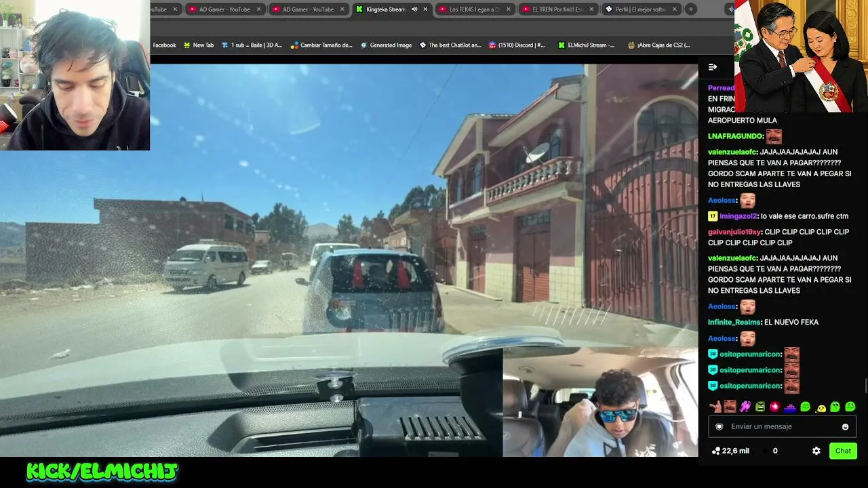The width and height of the screenshot is (868, 488).
Task: Open Infinite_Realms's chat profile
Action: click(734, 323)
